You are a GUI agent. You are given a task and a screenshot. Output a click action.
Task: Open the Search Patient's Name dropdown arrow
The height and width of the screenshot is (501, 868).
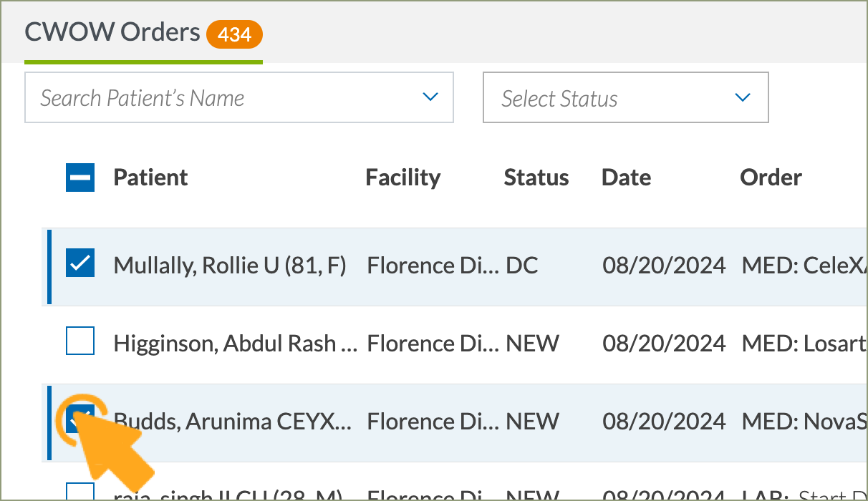(x=430, y=97)
